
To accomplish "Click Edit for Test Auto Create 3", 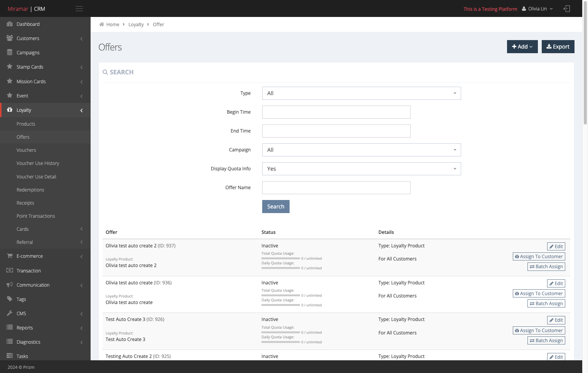I will coord(556,320).
